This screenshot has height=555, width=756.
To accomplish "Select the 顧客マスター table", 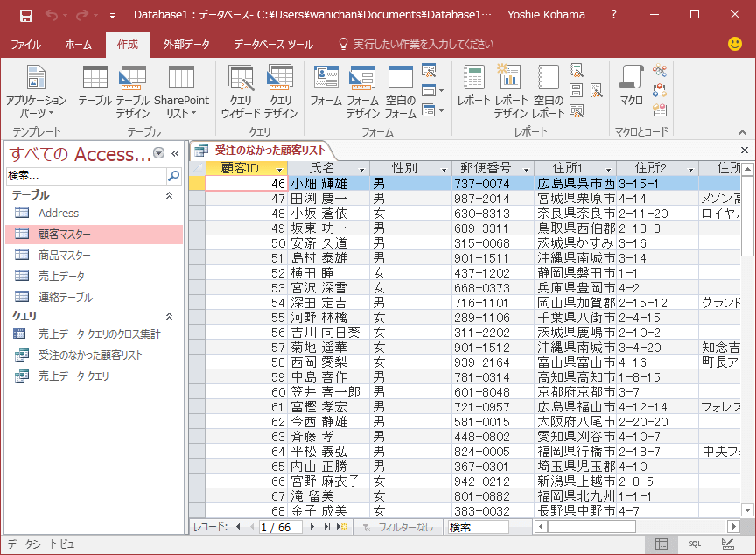I will [94, 235].
